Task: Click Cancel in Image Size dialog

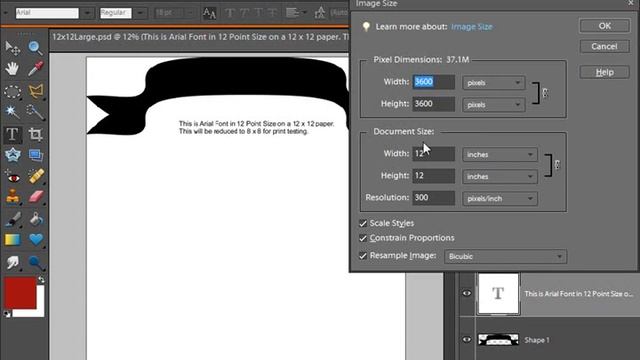Action: pyautogui.click(x=604, y=46)
